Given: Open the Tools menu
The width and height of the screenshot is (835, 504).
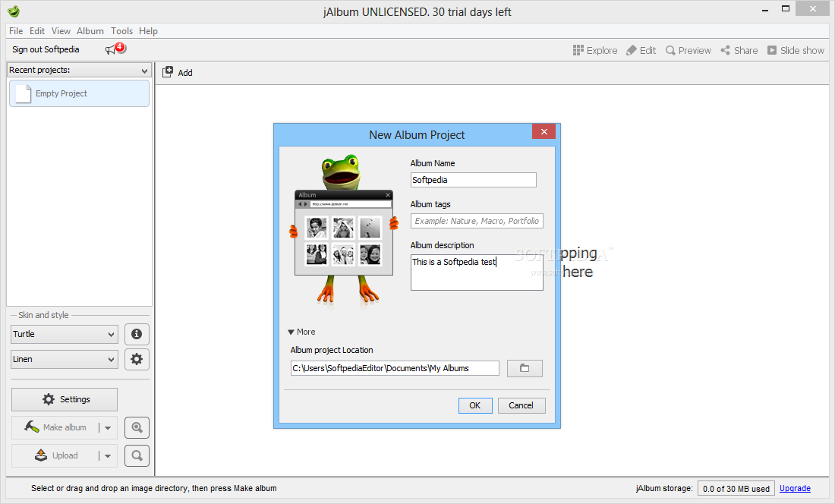Looking at the screenshot, I should coord(121,31).
